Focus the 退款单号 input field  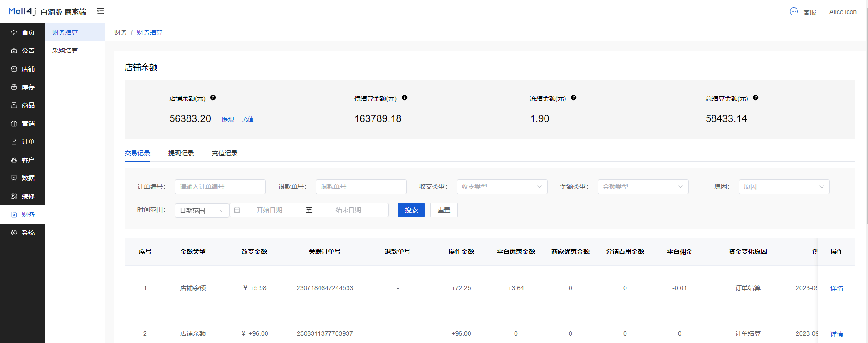(x=361, y=187)
